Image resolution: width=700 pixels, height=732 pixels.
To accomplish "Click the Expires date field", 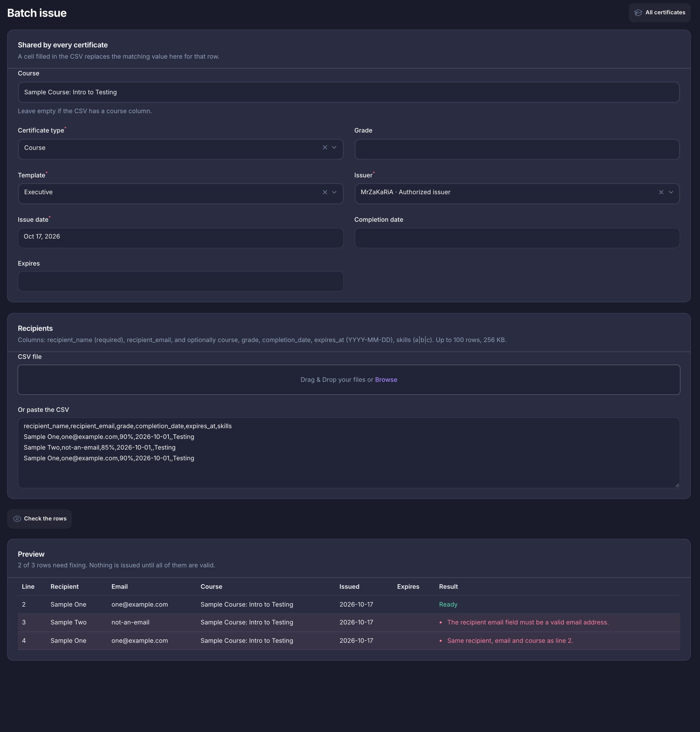I will (x=181, y=281).
